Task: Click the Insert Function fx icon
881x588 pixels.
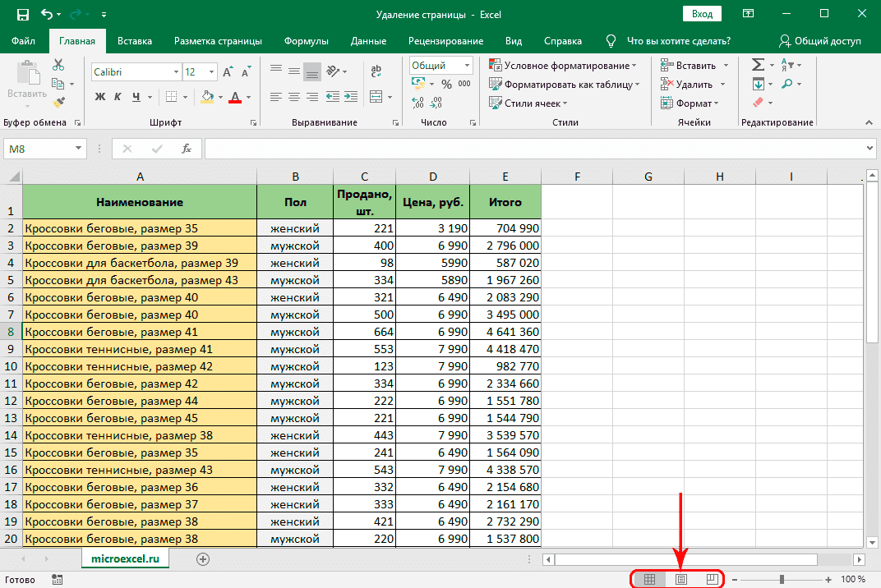Action: (x=187, y=149)
